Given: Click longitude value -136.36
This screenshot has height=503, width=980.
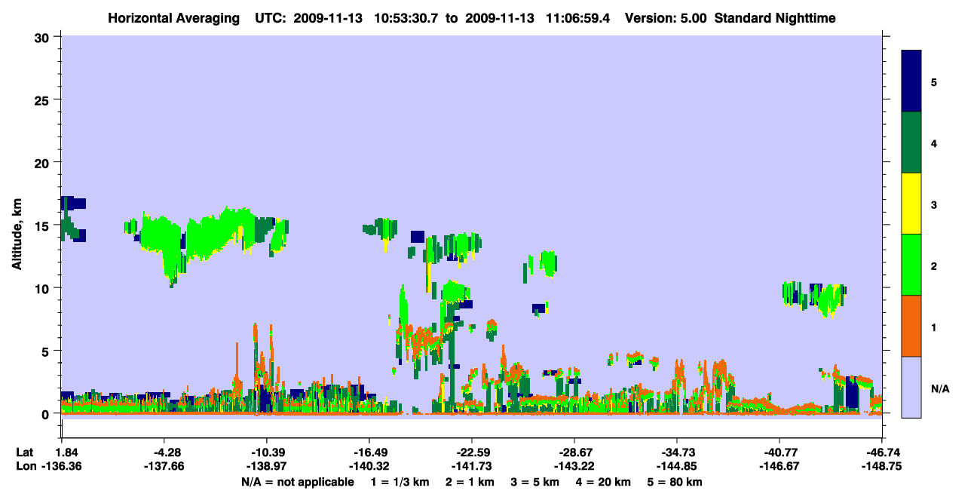Looking at the screenshot, I should tap(61, 467).
